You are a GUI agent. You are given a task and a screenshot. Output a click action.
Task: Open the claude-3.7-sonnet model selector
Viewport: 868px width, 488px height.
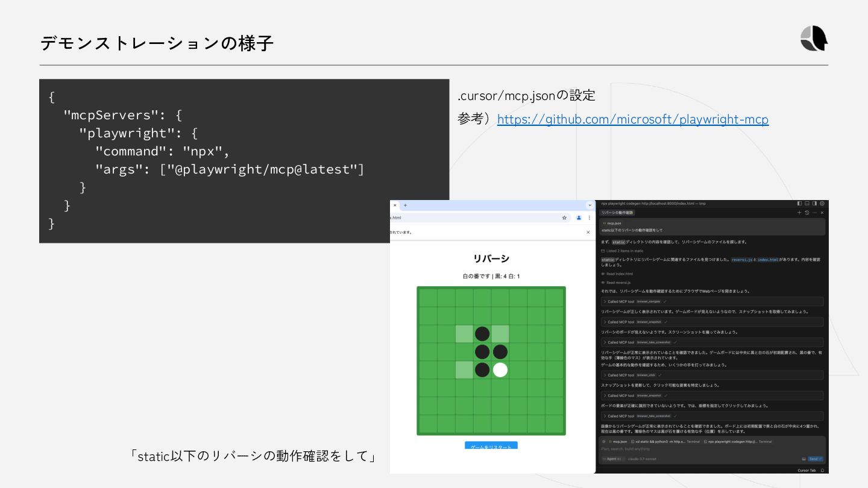click(642, 459)
